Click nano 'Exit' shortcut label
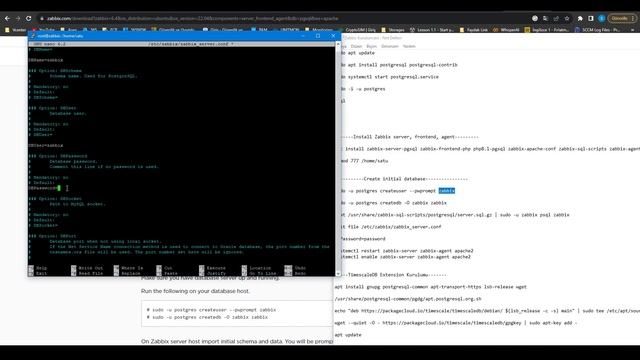The width and height of the screenshot is (640, 360). 41,273
